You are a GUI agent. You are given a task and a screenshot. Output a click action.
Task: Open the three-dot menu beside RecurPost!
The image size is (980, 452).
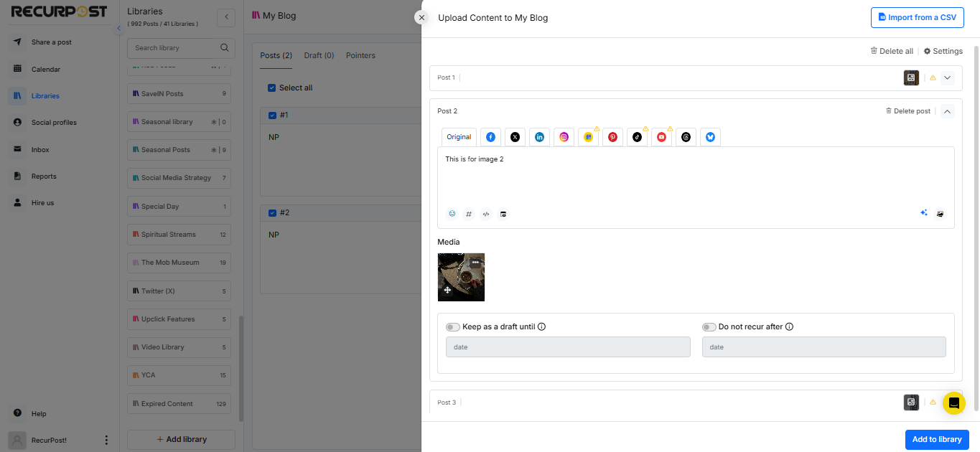tap(106, 441)
